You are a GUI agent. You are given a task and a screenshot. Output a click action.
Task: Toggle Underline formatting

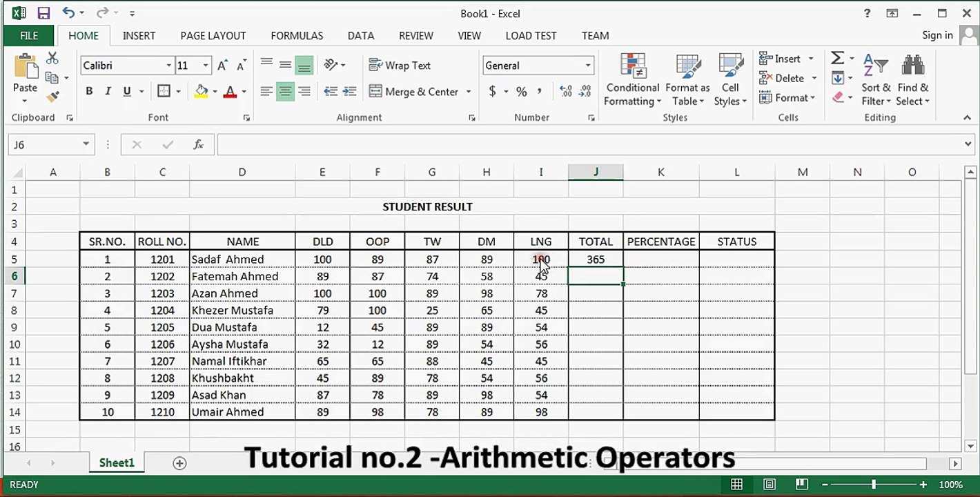[x=127, y=91]
